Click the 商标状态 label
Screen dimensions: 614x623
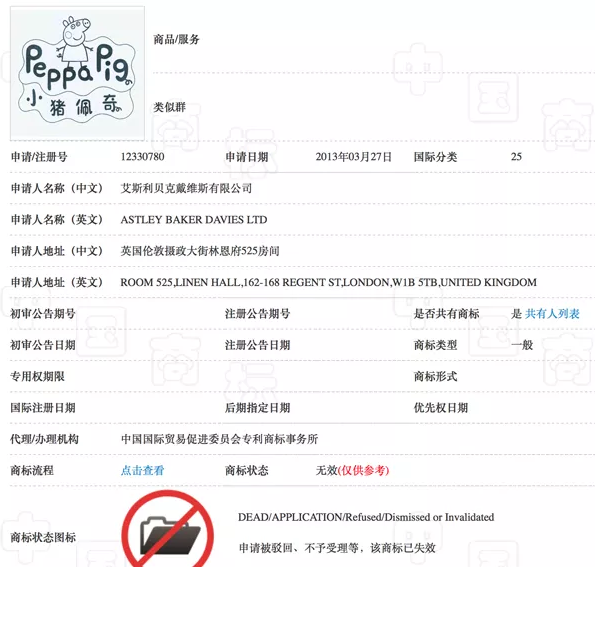point(247,471)
